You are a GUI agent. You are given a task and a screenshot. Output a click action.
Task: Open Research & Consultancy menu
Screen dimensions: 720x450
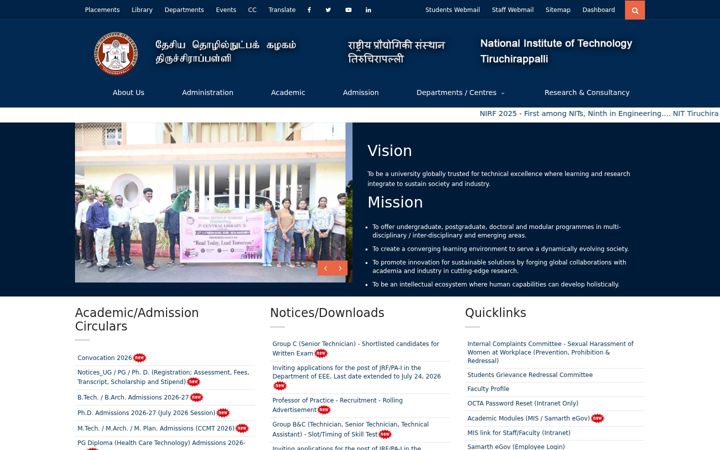pos(587,92)
